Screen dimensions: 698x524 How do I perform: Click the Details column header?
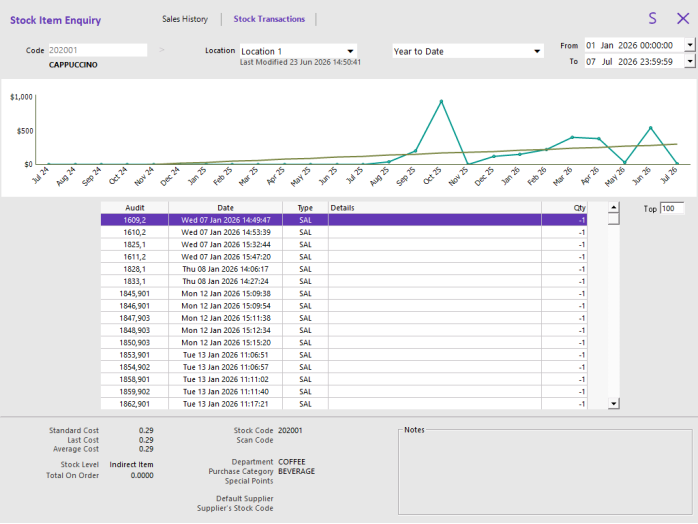click(x=434, y=207)
